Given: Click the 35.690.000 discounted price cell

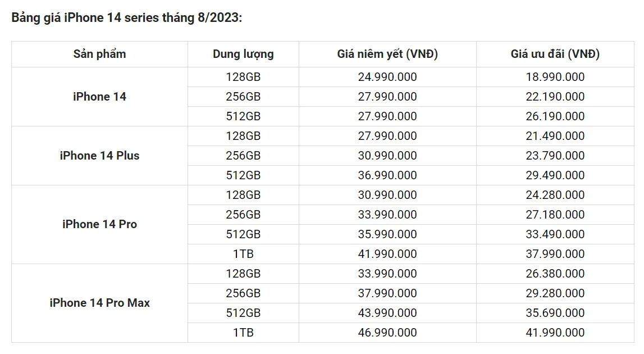Looking at the screenshot, I should click(x=555, y=313).
